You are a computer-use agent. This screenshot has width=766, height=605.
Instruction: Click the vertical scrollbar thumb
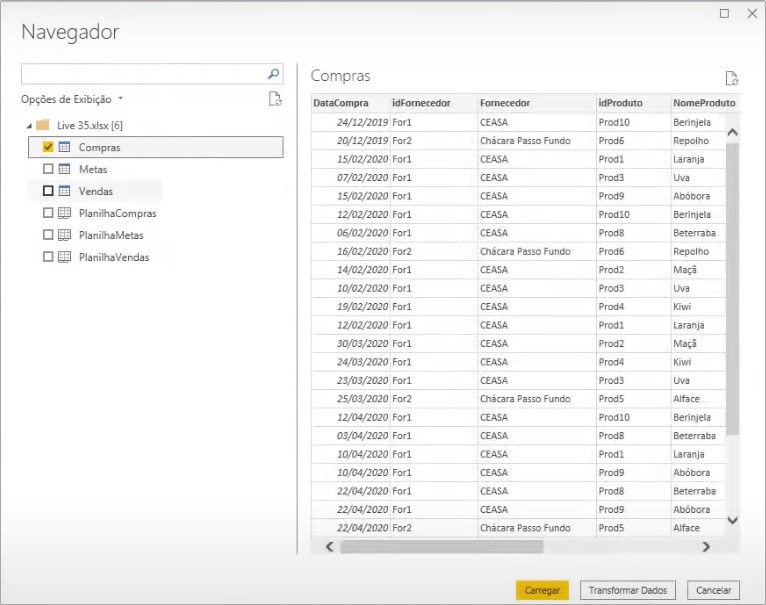tap(732, 288)
